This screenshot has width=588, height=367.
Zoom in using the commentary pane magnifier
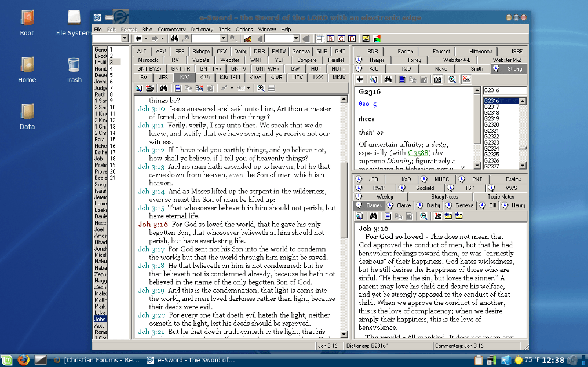423,216
